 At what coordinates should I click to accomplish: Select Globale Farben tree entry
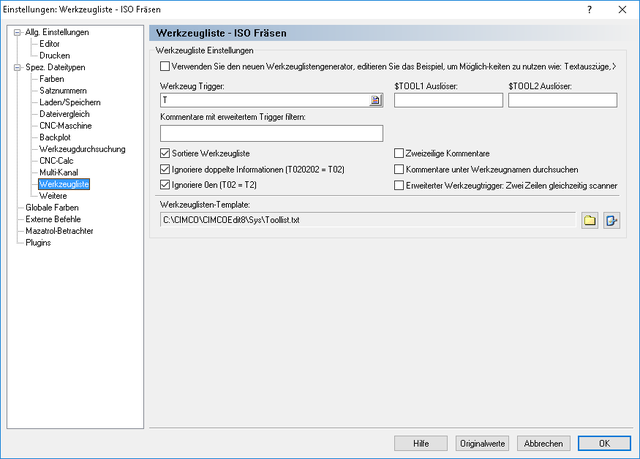coord(52,208)
